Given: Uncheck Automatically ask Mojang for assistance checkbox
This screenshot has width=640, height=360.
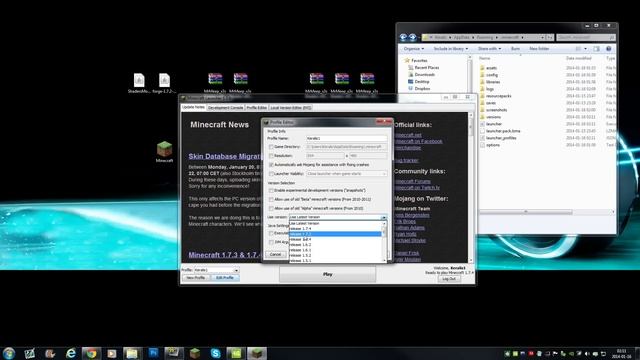Looking at the screenshot, I should [x=271, y=164].
